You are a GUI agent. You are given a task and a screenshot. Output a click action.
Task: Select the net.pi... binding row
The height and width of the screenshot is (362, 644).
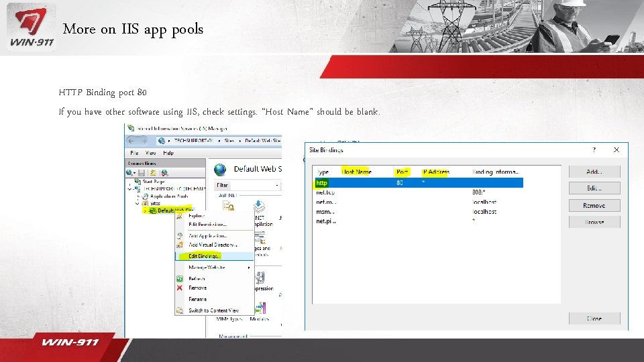pos(419,221)
